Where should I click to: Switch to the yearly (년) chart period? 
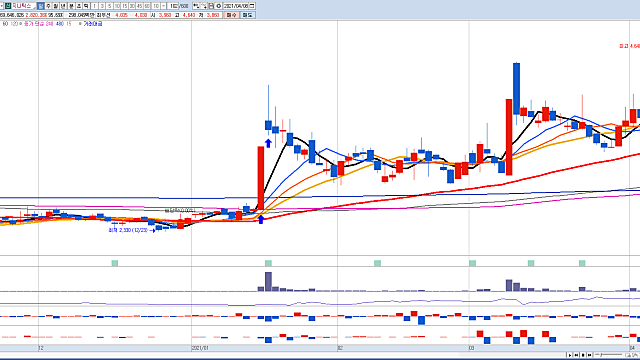coord(63,6)
